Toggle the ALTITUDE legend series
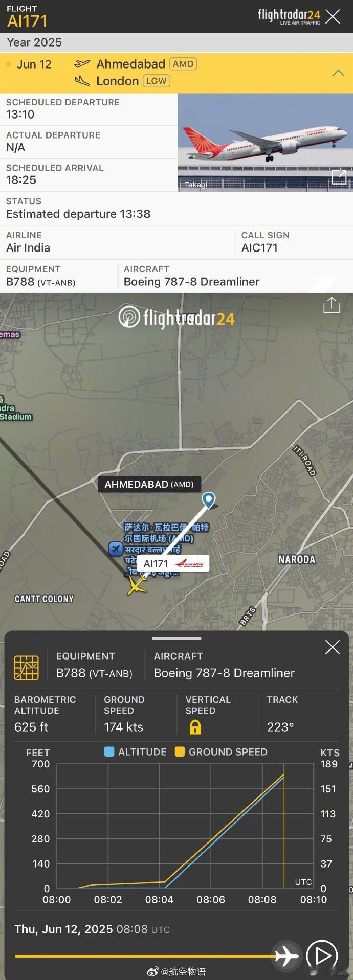This screenshot has height=980, width=353. pyautogui.click(x=136, y=752)
